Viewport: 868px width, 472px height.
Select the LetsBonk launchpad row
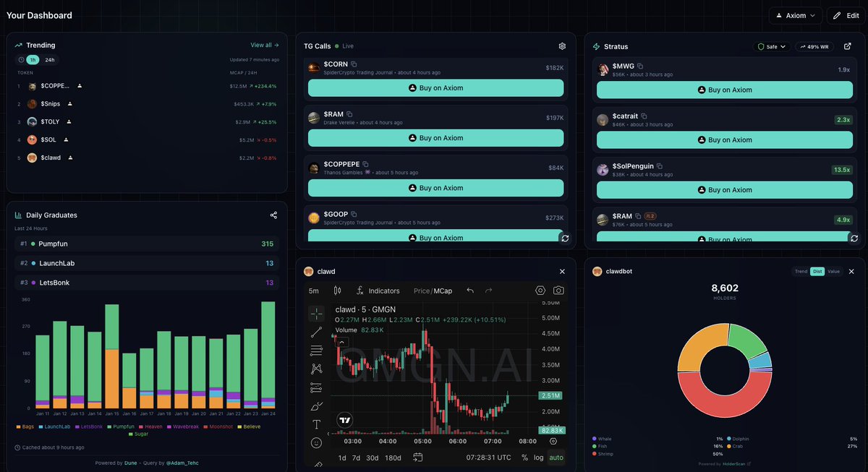148,283
